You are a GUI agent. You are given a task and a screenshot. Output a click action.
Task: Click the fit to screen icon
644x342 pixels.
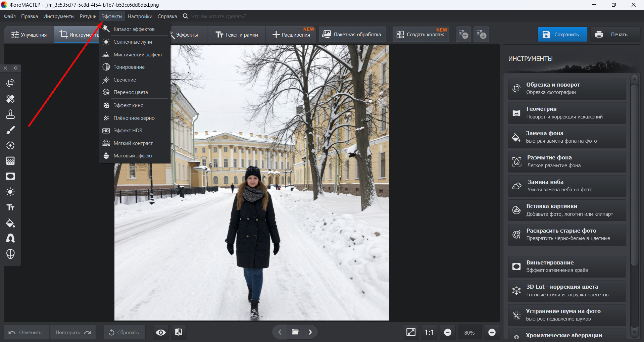coord(411,332)
